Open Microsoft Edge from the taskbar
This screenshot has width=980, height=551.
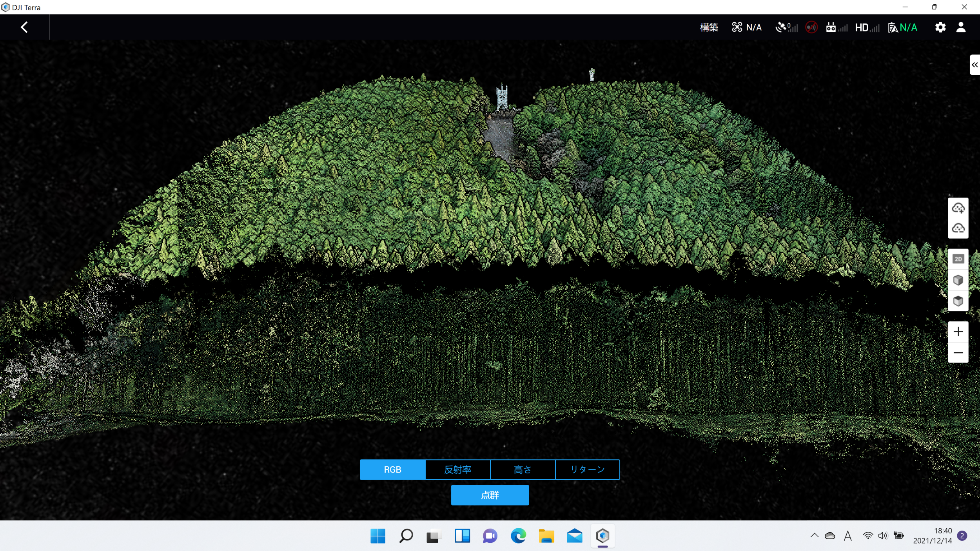click(x=518, y=536)
